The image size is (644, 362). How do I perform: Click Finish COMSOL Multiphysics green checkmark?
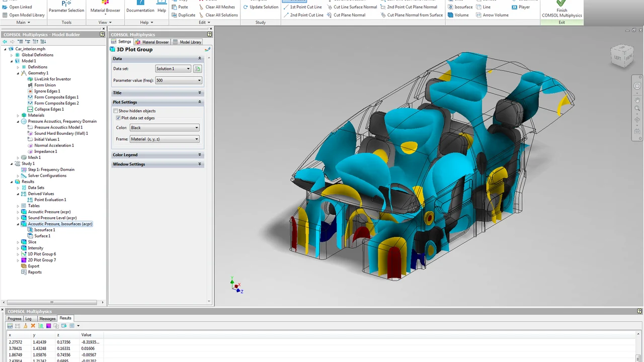(x=561, y=4)
